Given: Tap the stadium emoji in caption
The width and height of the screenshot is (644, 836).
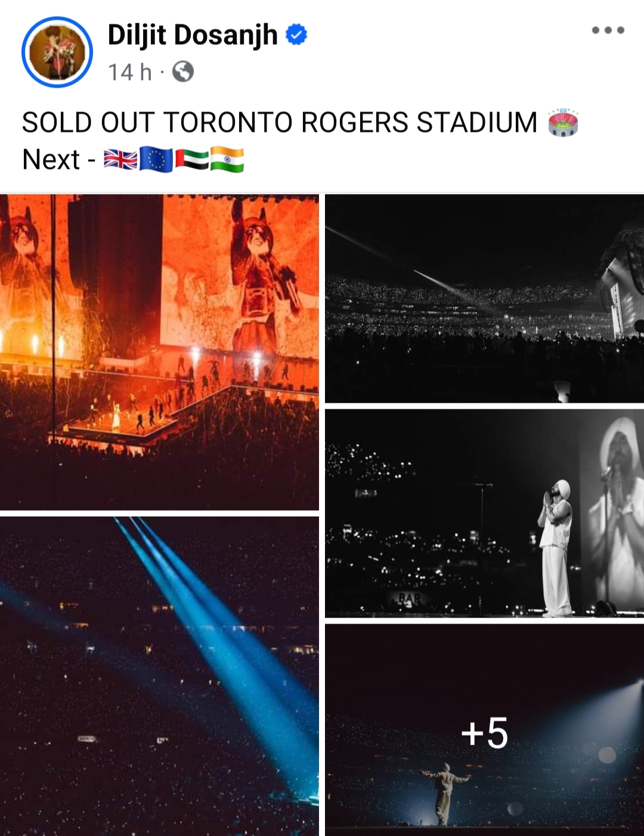Looking at the screenshot, I should (x=563, y=122).
